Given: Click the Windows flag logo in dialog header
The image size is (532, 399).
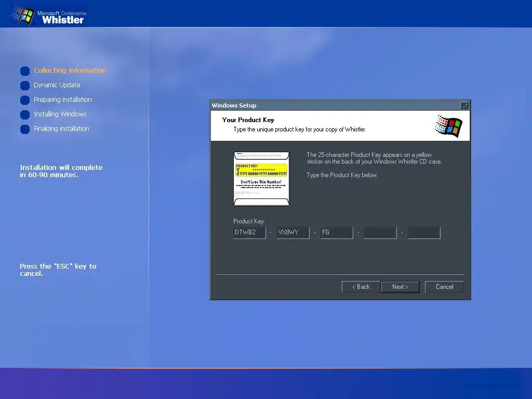Looking at the screenshot, I should (448, 126).
